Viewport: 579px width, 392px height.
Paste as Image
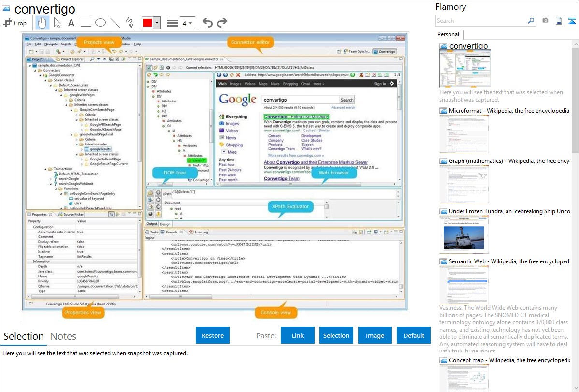tap(375, 335)
